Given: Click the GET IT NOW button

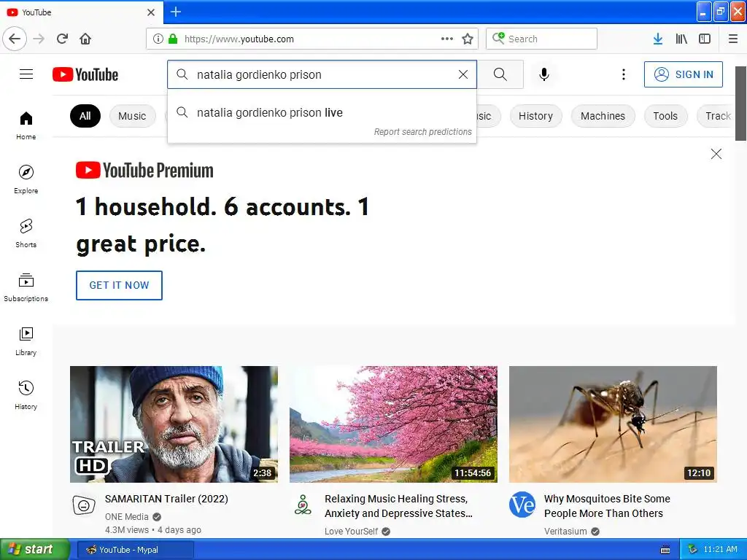Looking at the screenshot, I should 119,285.
